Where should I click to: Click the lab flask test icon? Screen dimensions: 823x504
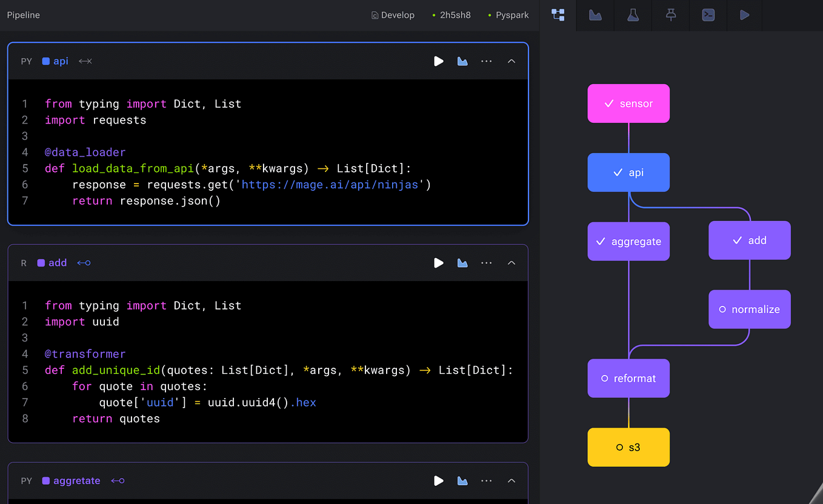click(632, 15)
